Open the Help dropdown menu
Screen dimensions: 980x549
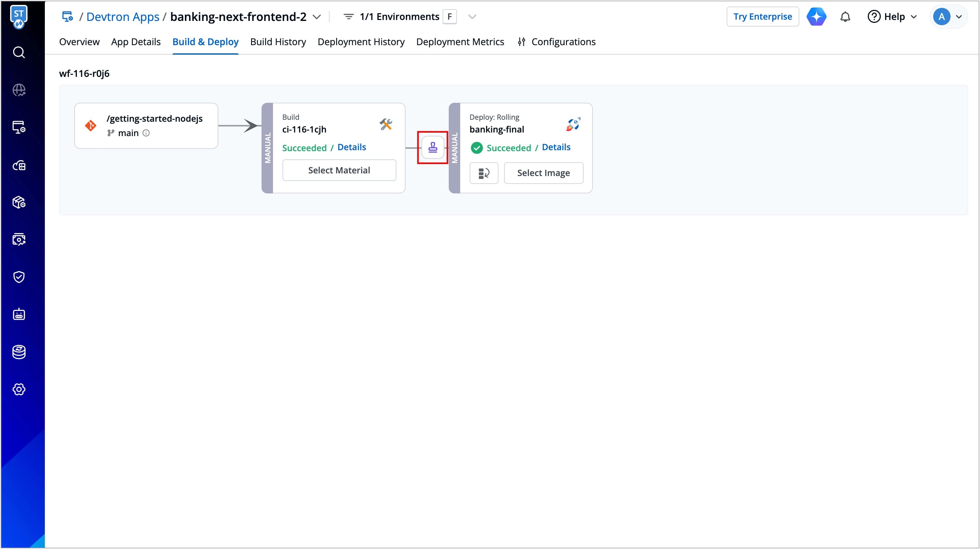(x=892, y=17)
